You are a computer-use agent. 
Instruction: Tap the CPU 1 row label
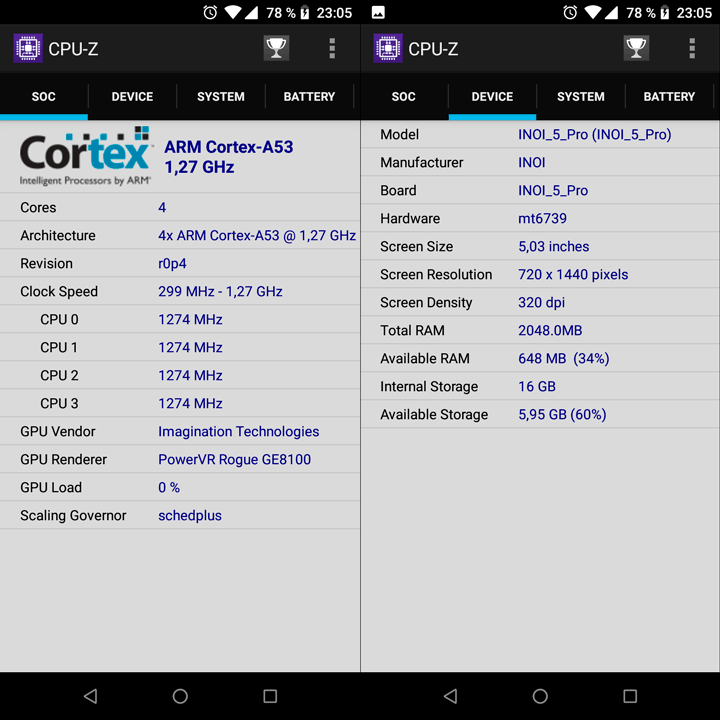(x=59, y=348)
